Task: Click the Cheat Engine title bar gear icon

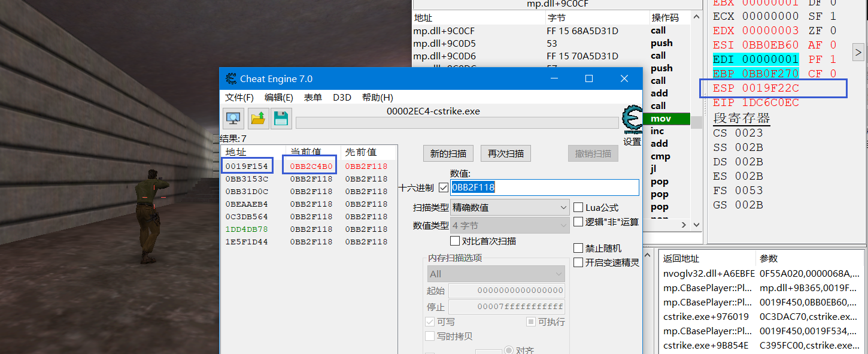Action: click(x=230, y=78)
